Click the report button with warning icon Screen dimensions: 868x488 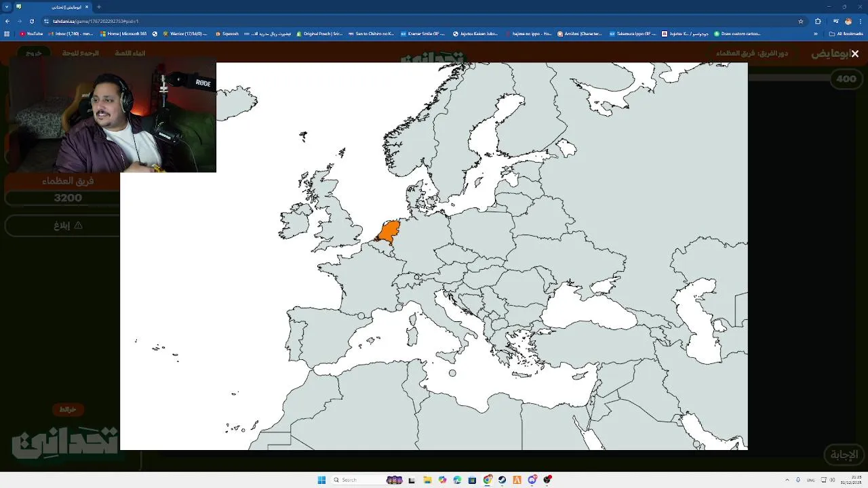point(62,225)
